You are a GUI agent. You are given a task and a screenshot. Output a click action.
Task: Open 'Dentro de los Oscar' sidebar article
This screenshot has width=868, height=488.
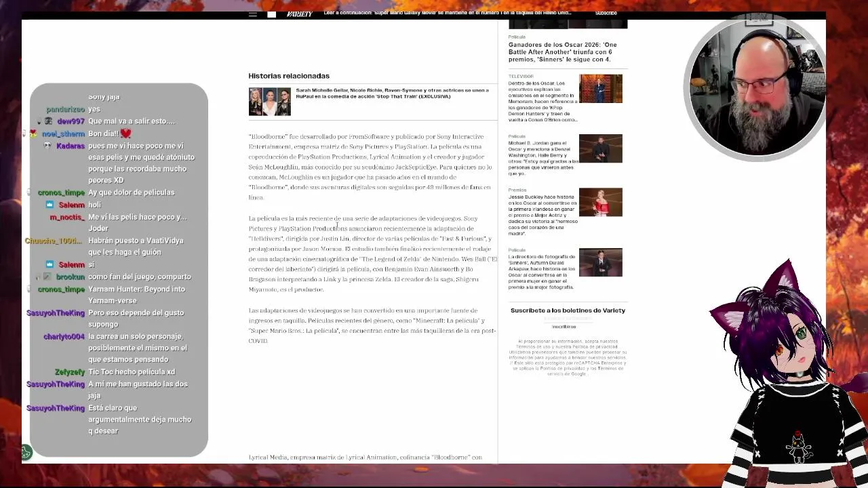tap(542, 102)
